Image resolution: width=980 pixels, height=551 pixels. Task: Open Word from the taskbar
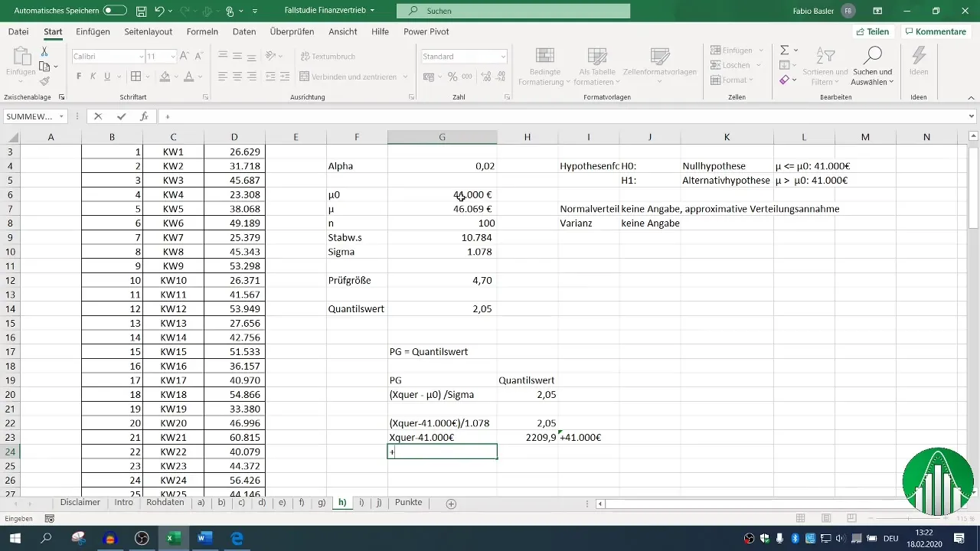pos(204,538)
